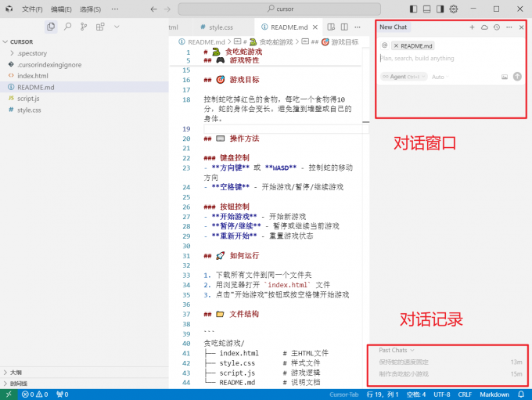Screen dimensions: 532x400
Task: Click the cursor command search box
Action: 279,9
